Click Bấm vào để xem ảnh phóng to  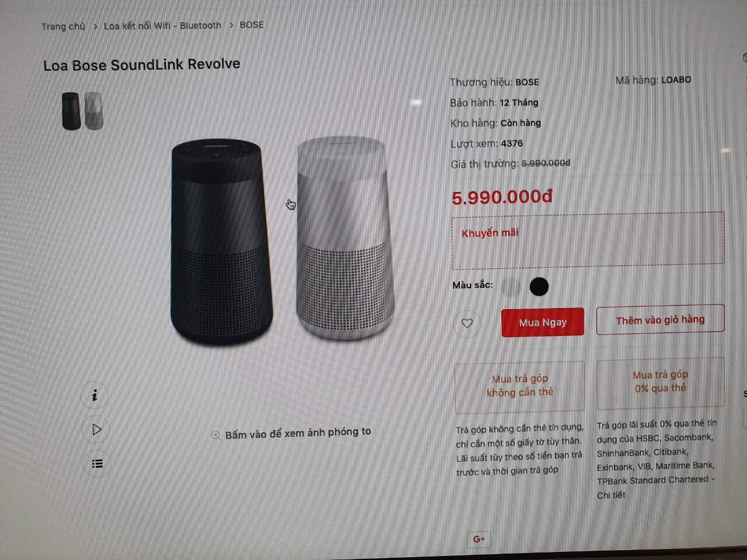[x=298, y=433]
